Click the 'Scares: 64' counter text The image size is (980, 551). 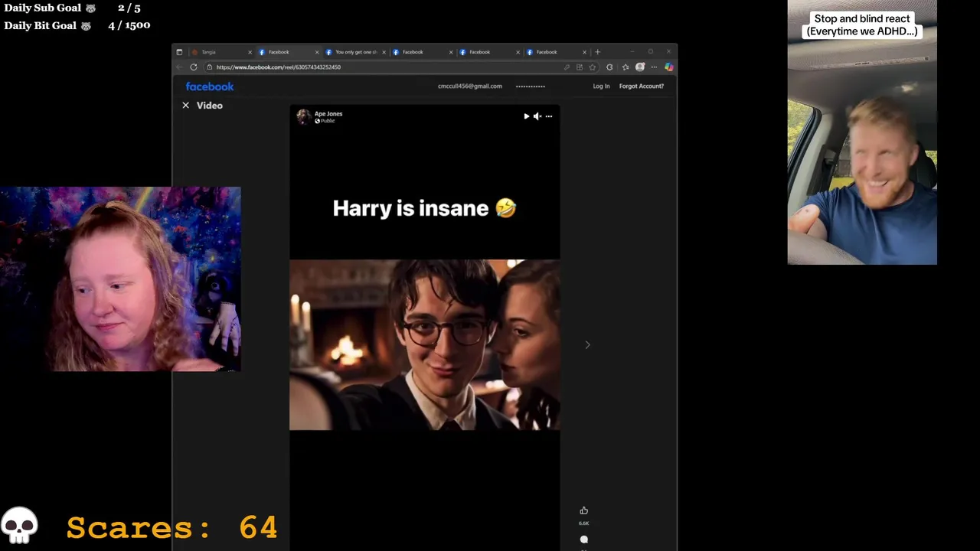pyautogui.click(x=171, y=527)
